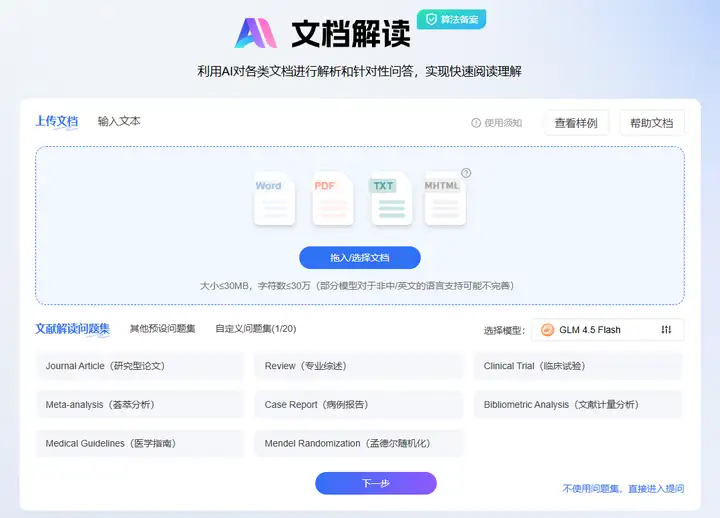Click the subtitle 利用AI对各类文档进行解析
The width and height of the screenshot is (720, 518).
pyautogui.click(x=359, y=71)
